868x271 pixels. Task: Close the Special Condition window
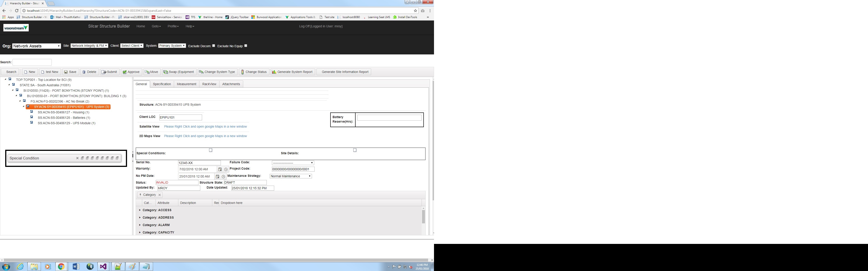pos(77,158)
